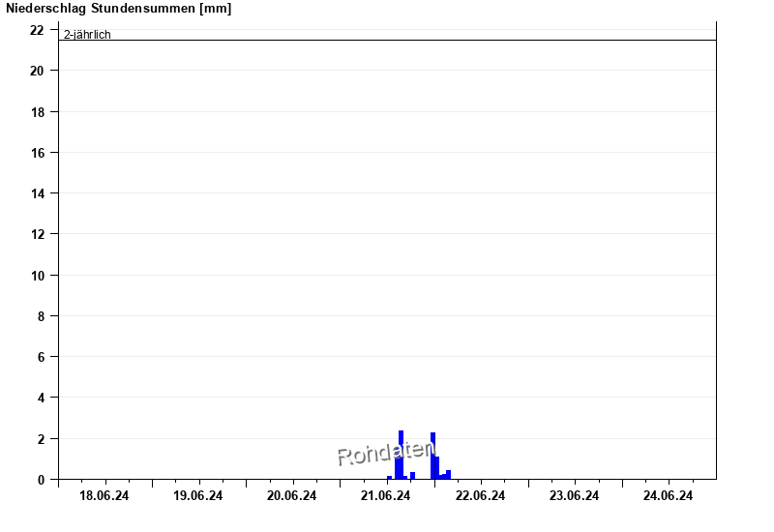Select the y-axis value 10

click(x=37, y=276)
